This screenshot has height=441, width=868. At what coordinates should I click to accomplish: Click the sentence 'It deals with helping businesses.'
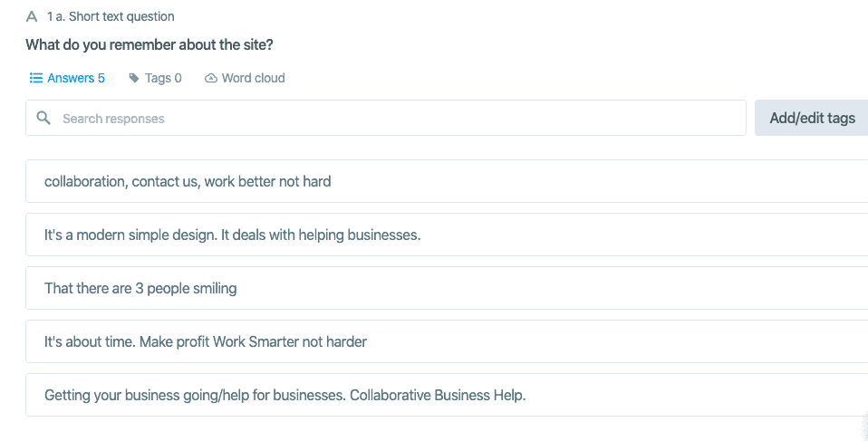tap(321, 235)
